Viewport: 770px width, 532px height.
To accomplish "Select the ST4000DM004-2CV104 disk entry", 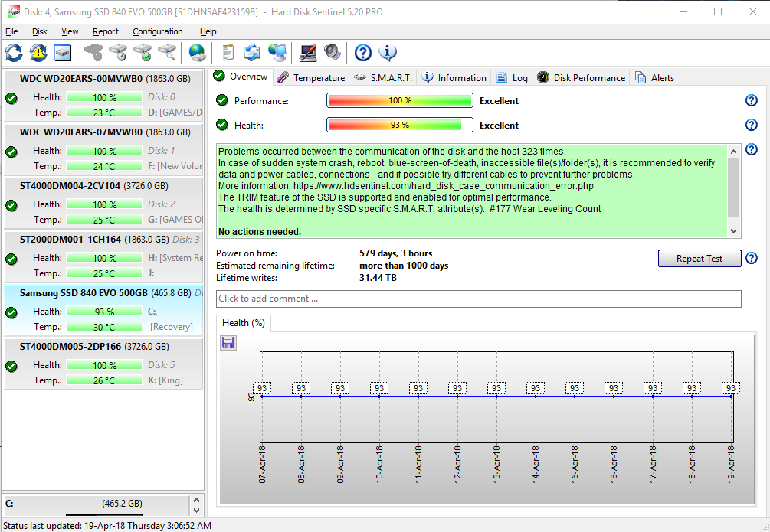I will 103,203.
